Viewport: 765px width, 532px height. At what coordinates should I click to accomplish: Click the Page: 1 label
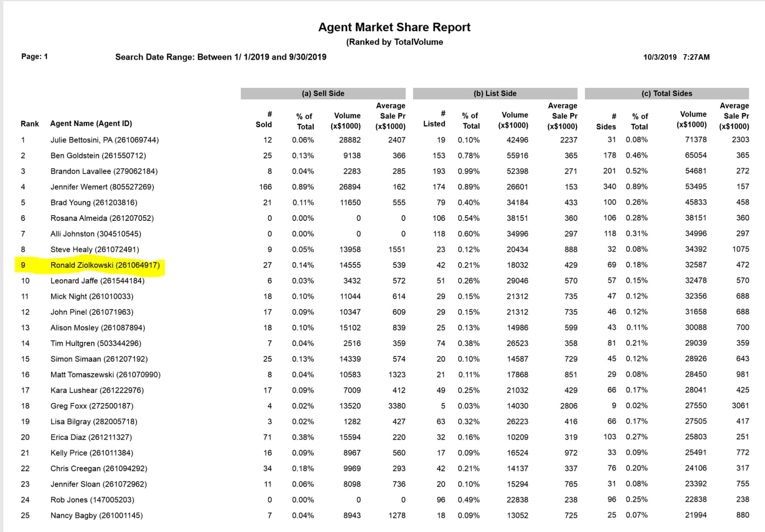[34, 56]
